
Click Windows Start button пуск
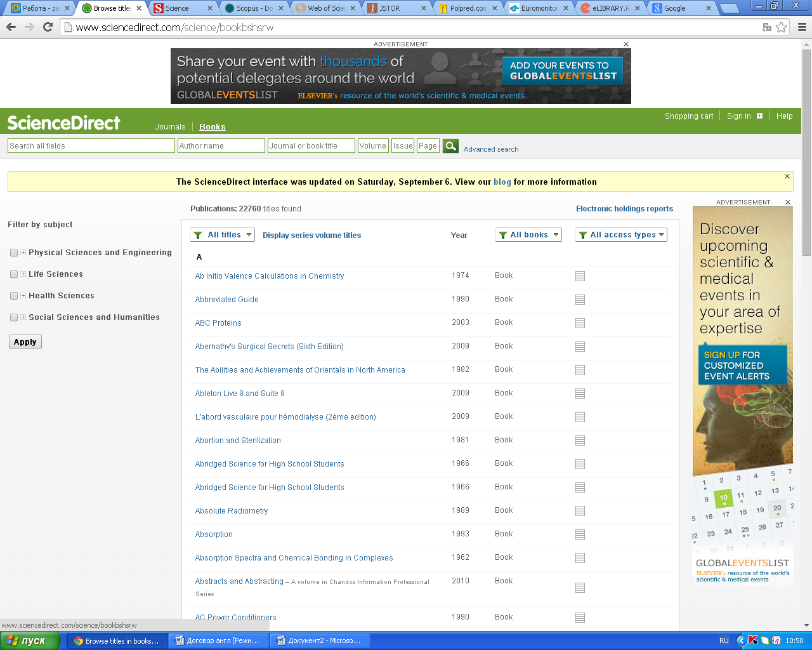click(x=30, y=640)
